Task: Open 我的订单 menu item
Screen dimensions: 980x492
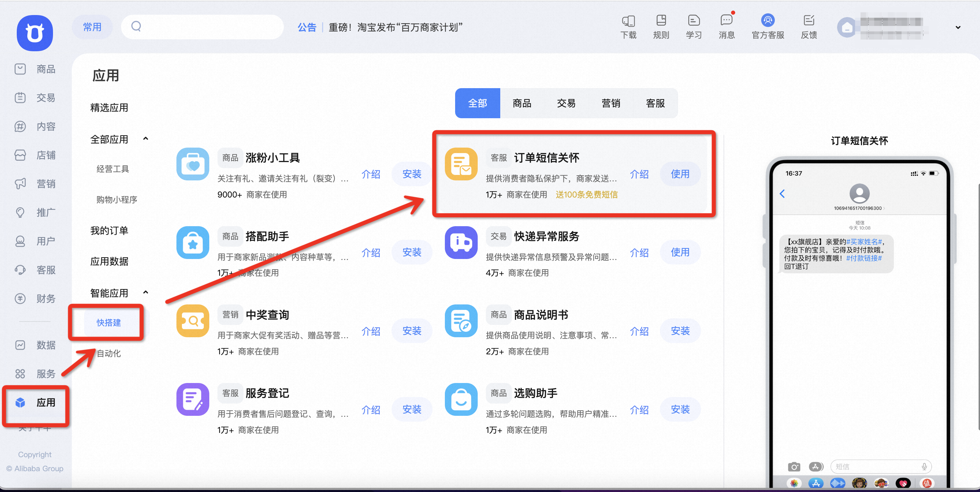Action: click(x=109, y=231)
